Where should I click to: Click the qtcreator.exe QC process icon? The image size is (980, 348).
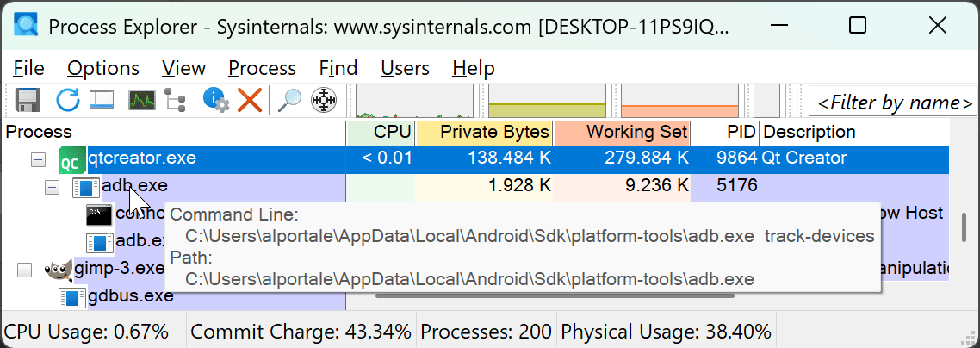[71, 160]
